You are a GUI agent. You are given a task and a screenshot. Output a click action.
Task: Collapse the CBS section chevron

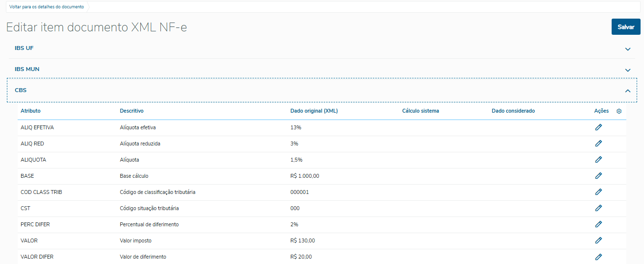click(x=627, y=91)
